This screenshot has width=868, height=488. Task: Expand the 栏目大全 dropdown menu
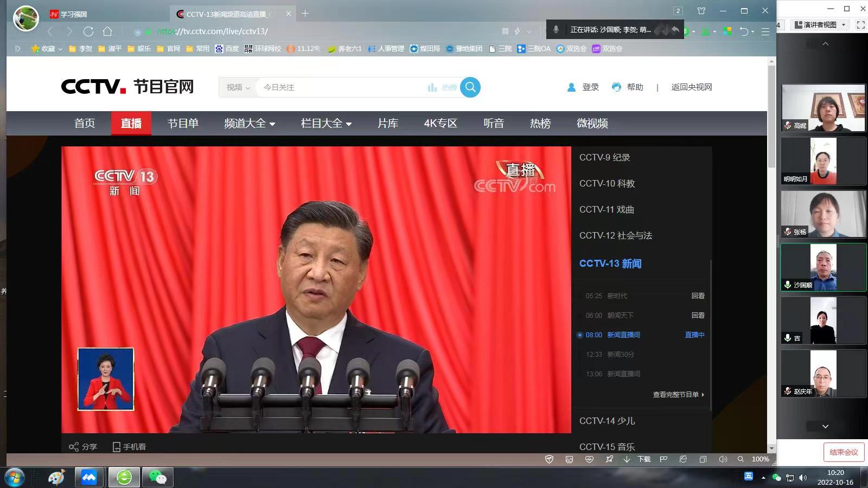326,123
